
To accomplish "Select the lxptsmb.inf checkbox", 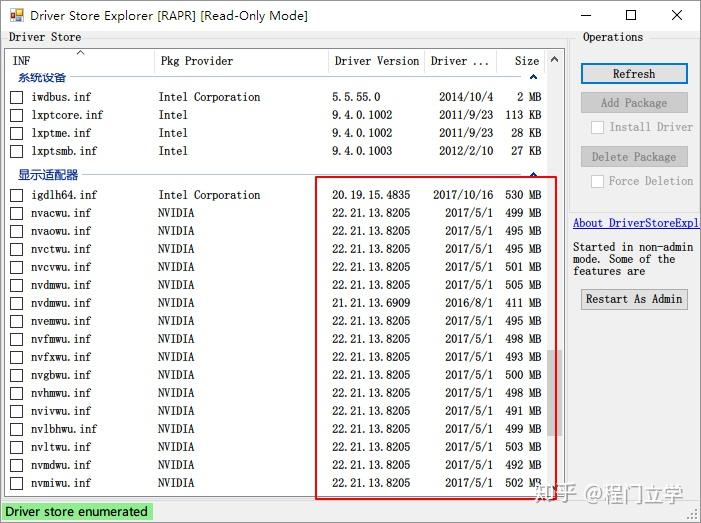I will (17, 151).
